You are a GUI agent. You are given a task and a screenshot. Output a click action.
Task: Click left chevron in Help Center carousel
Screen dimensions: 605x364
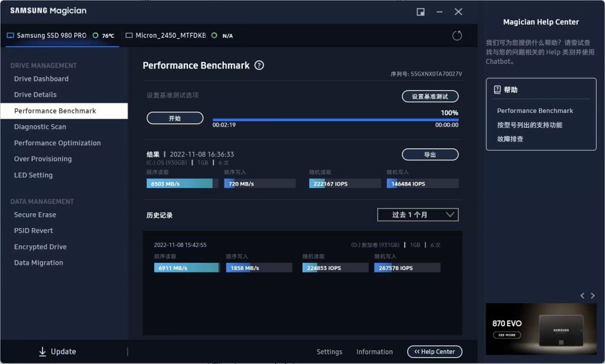582,295
